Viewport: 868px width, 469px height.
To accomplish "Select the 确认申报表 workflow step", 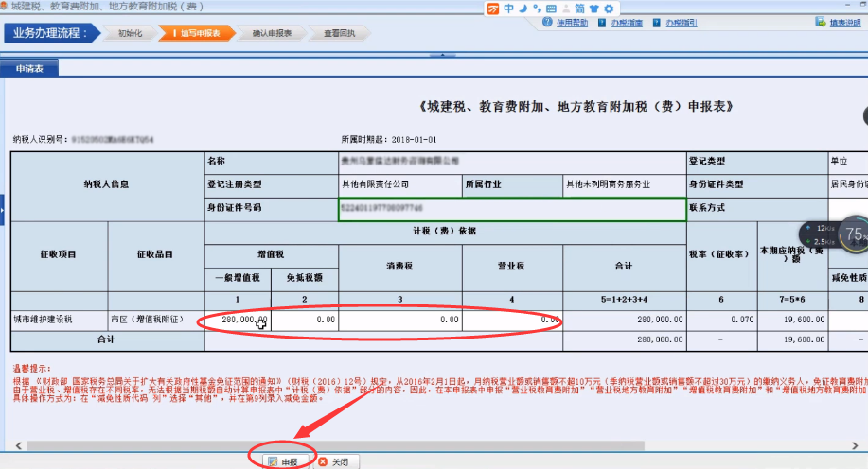I will tap(272, 34).
